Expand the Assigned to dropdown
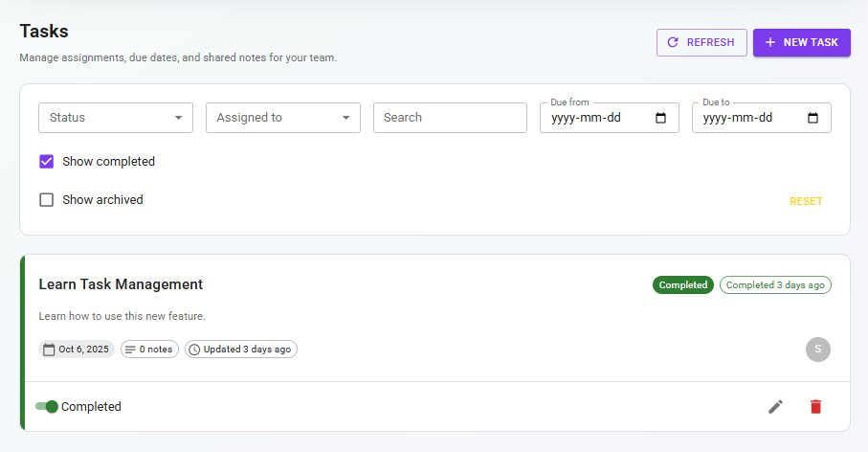The image size is (868, 452). coord(282,118)
